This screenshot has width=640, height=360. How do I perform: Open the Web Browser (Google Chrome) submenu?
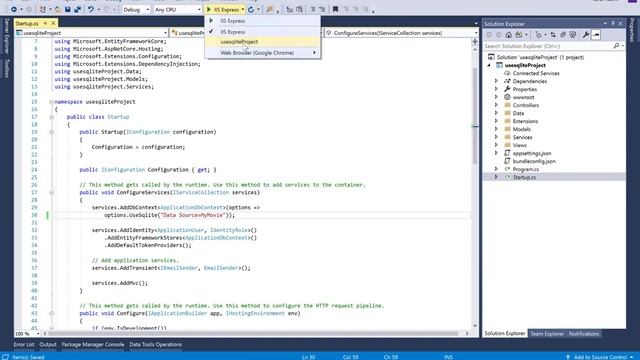pos(263,53)
